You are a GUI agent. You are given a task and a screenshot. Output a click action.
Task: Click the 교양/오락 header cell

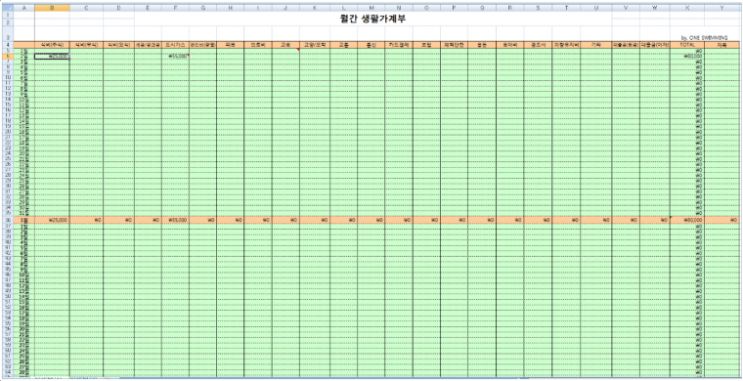315,45
